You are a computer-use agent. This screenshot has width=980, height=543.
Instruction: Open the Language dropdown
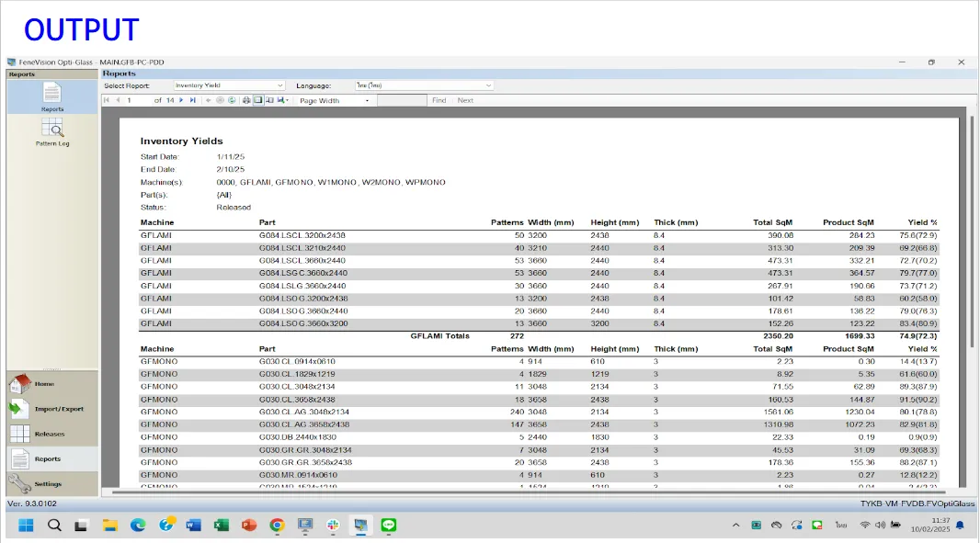(x=424, y=85)
